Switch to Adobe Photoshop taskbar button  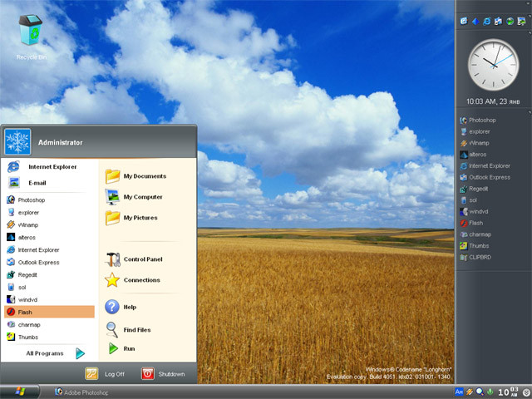click(x=81, y=392)
